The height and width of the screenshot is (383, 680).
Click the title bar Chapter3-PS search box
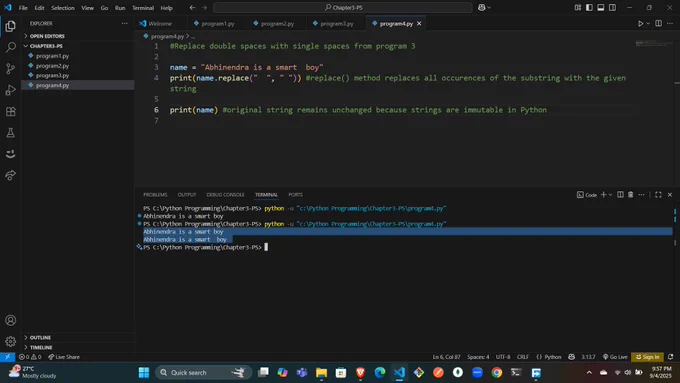point(343,7)
